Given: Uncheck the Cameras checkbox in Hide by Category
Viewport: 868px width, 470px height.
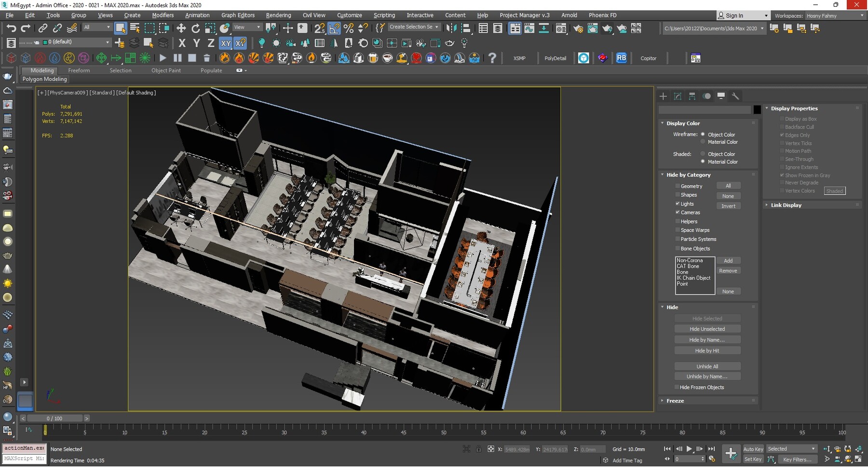Looking at the screenshot, I should click(678, 212).
